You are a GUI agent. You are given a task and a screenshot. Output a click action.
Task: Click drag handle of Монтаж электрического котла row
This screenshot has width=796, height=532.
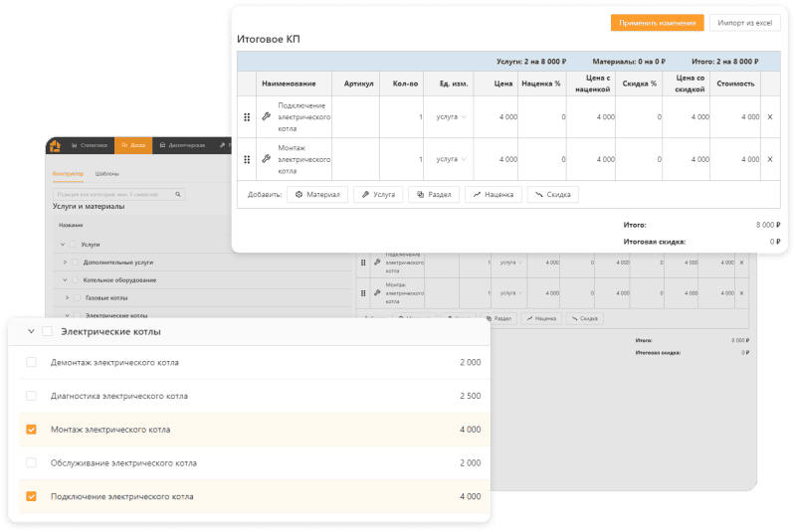247,159
